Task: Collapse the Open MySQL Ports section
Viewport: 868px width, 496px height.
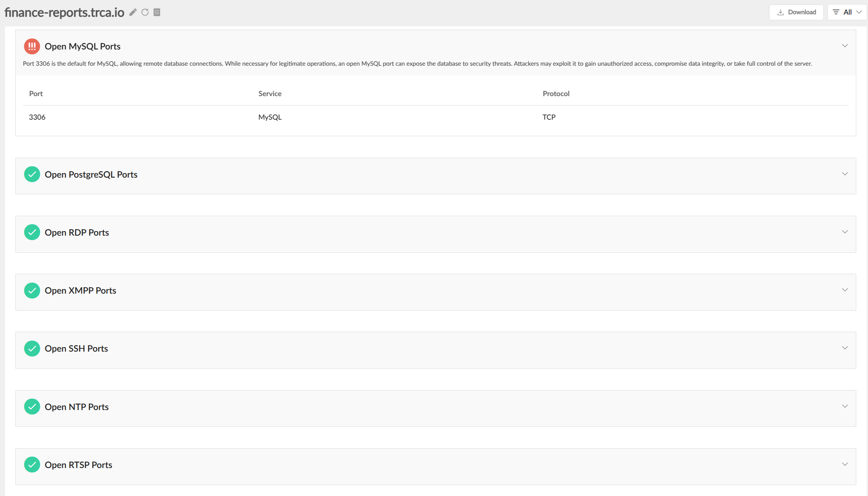Action: coord(845,46)
